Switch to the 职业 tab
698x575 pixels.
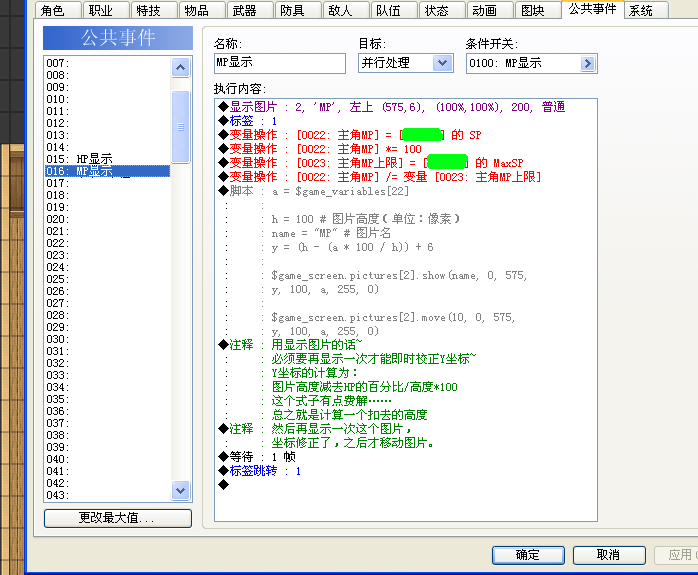coord(106,10)
